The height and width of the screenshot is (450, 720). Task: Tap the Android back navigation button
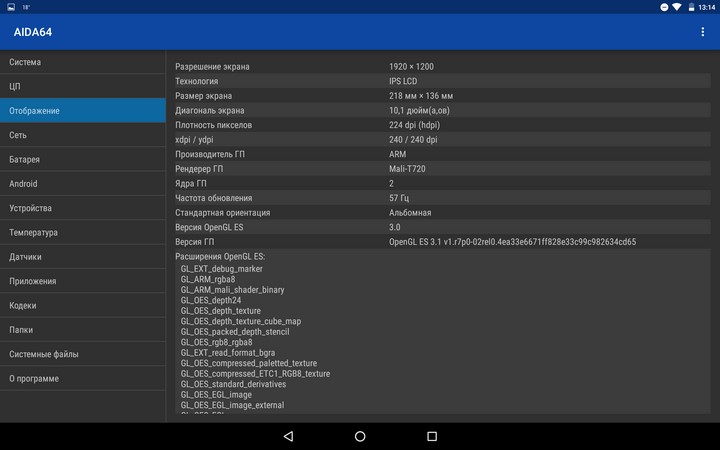[x=288, y=436]
